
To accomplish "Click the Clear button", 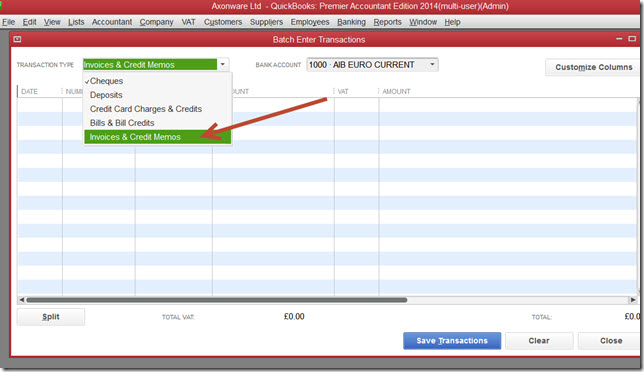I will pos(539,341).
